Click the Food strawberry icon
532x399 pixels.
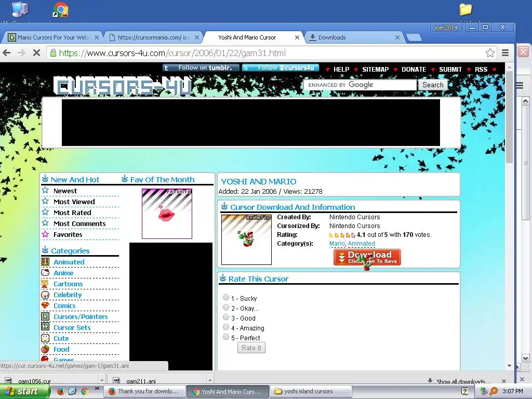tap(45, 349)
